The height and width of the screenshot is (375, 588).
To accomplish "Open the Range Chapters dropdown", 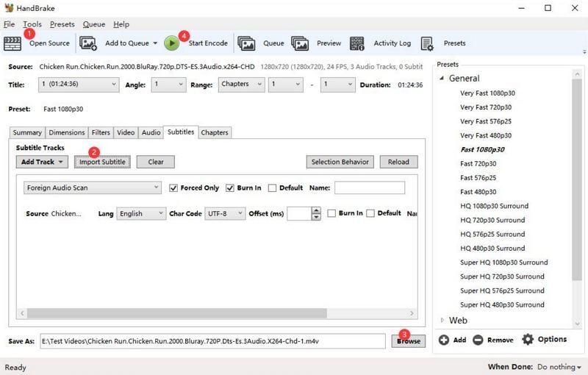I will pyautogui.click(x=242, y=85).
